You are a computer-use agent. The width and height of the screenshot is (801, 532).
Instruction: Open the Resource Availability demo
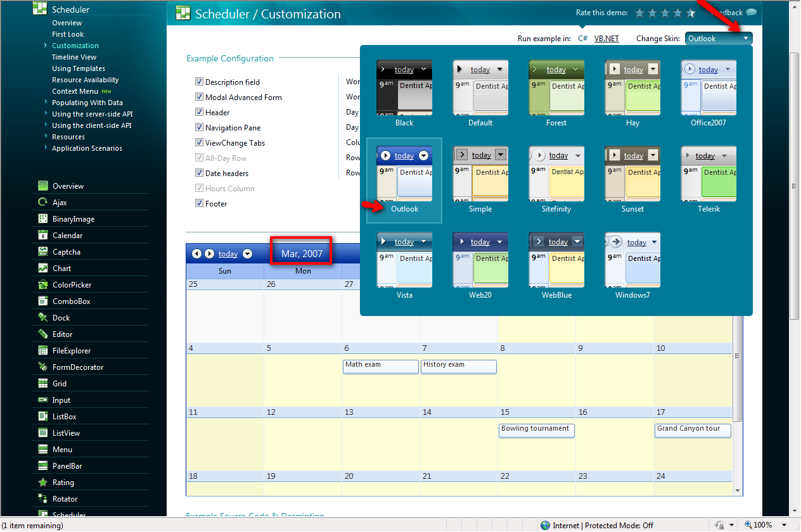tap(86, 80)
